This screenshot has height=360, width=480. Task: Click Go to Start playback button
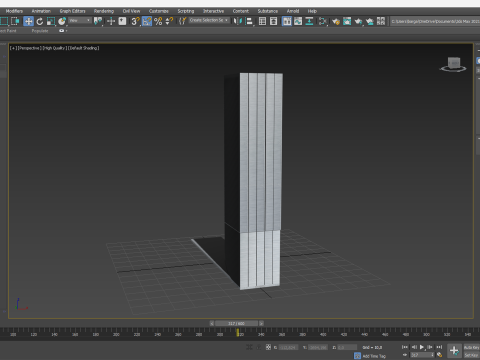click(x=405, y=347)
